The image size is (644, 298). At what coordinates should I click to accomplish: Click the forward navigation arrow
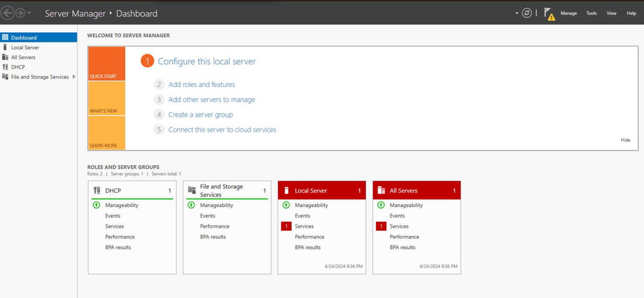click(x=20, y=13)
